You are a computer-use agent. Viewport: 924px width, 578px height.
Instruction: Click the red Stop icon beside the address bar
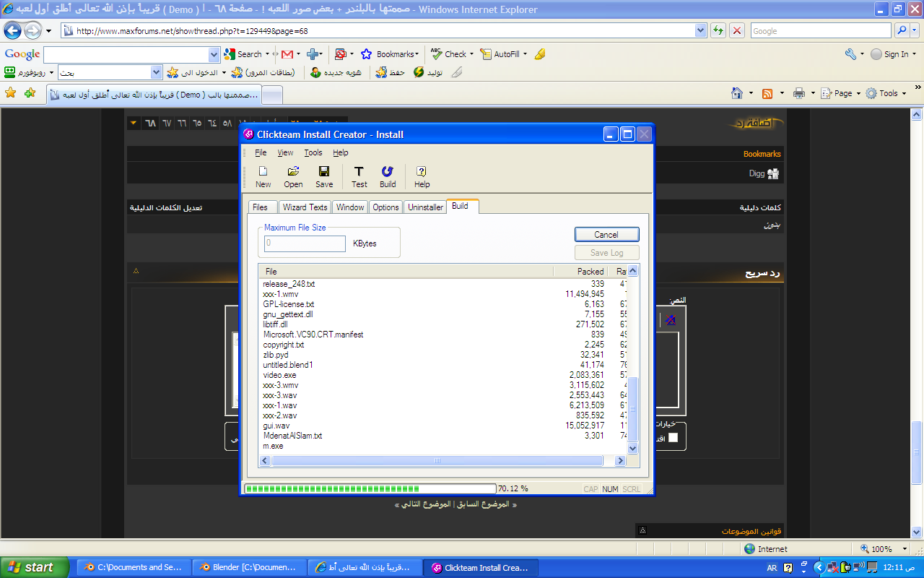click(x=737, y=30)
